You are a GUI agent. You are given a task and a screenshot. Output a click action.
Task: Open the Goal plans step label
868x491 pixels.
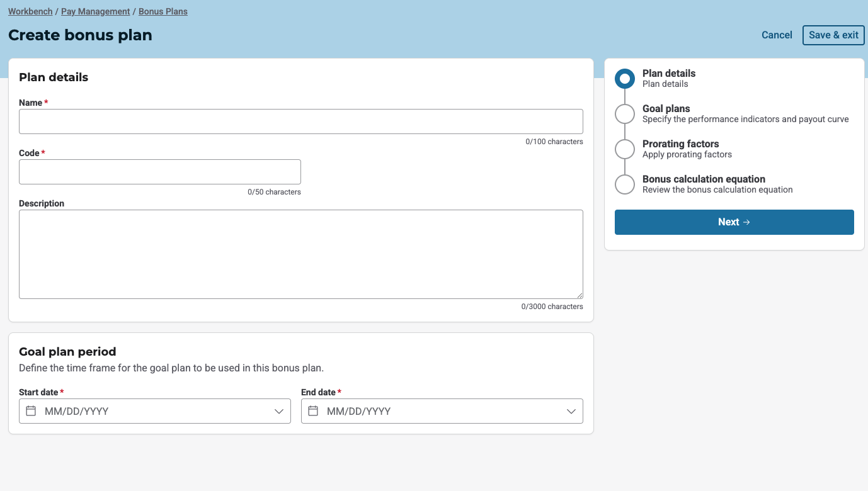666,109
